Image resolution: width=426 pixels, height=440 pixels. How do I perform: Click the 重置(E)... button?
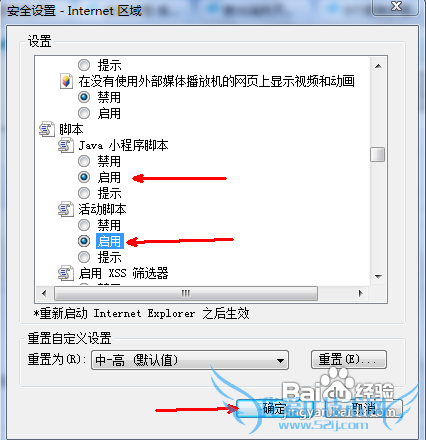tap(349, 359)
